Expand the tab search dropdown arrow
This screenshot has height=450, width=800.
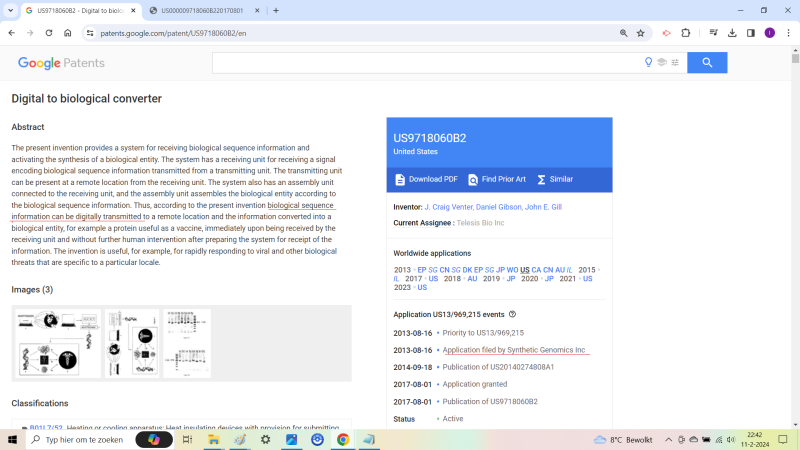pos(10,10)
